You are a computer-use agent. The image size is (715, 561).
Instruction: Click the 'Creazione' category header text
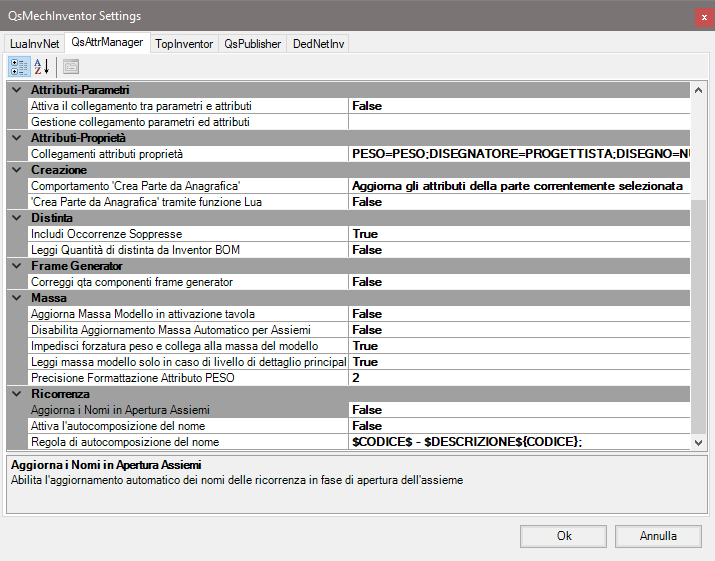(x=59, y=170)
